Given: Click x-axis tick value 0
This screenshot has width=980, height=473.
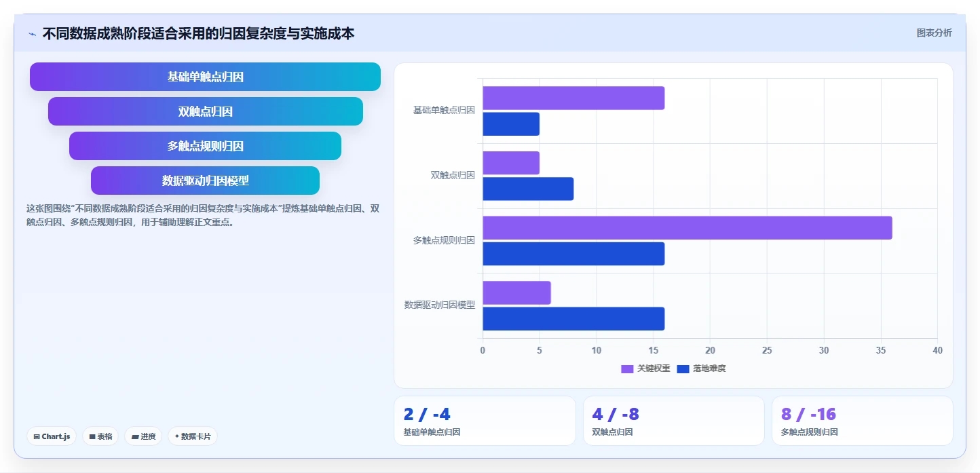Looking at the screenshot, I should (x=483, y=350).
